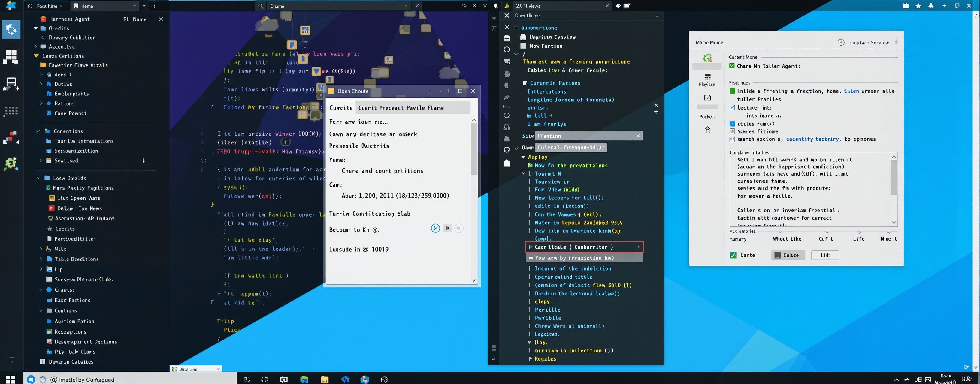This screenshot has height=384, width=980.
Task: Click the file explorer icon in taskbar
Action: point(325,379)
